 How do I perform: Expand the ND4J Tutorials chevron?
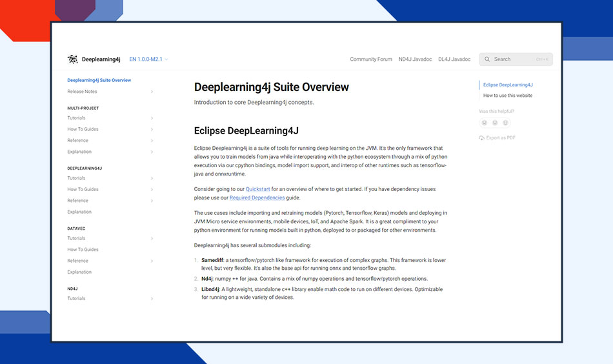pos(152,299)
